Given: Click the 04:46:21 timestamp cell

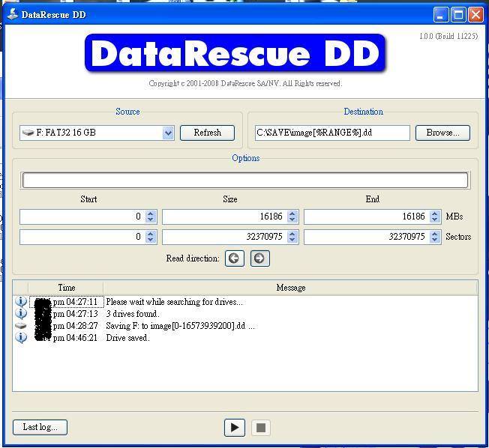Looking at the screenshot, I should pos(67,338).
